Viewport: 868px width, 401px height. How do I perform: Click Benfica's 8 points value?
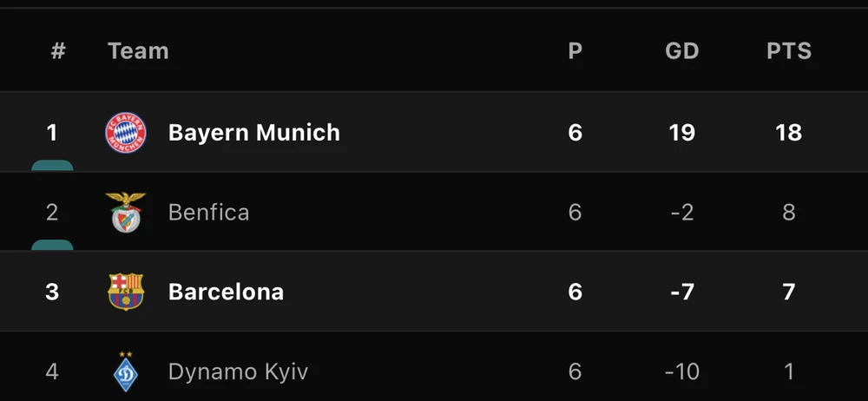click(x=788, y=213)
